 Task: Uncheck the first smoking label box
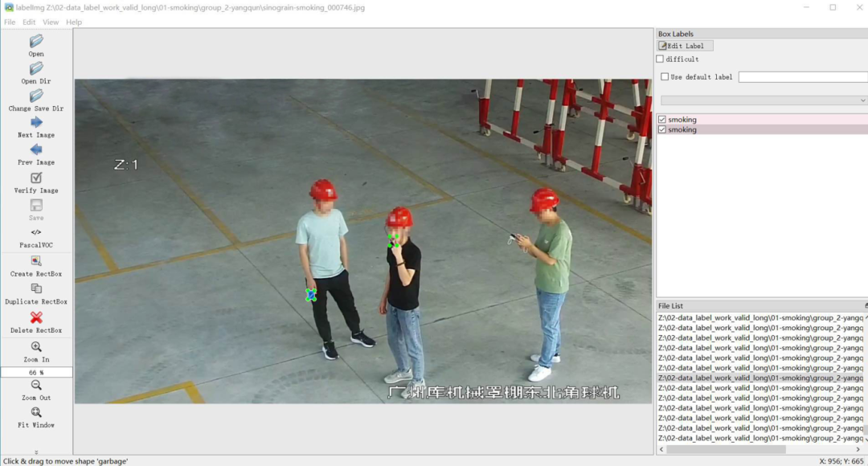click(662, 120)
